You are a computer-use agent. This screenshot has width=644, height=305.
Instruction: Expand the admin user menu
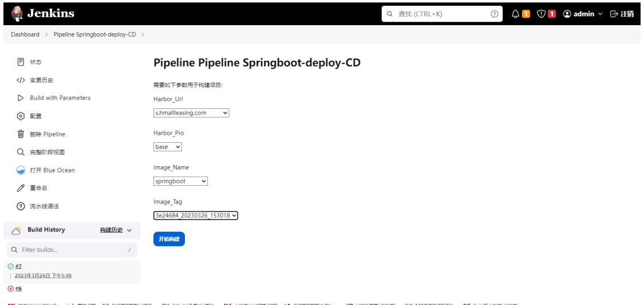pyautogui.click(x=583, y=14)
